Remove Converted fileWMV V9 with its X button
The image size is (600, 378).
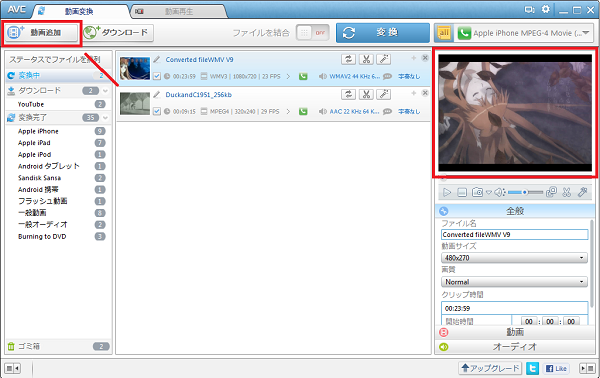pos(425,58)
